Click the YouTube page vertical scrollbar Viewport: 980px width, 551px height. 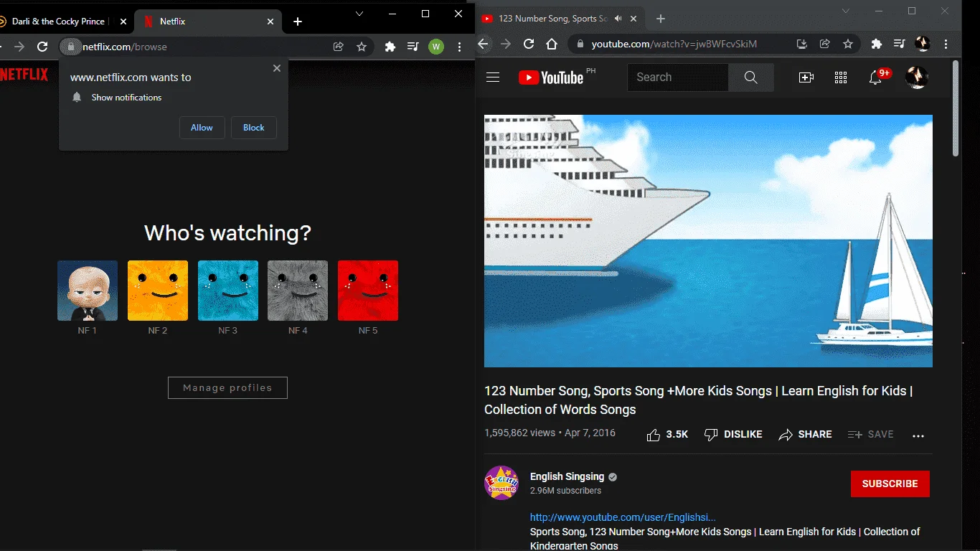956,108
